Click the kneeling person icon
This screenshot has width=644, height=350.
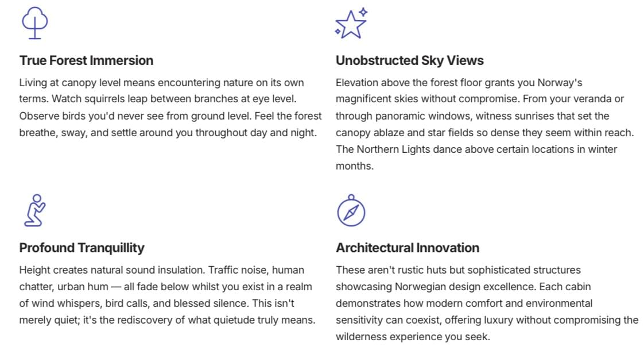pyautogui.click(x=34, y=210)
